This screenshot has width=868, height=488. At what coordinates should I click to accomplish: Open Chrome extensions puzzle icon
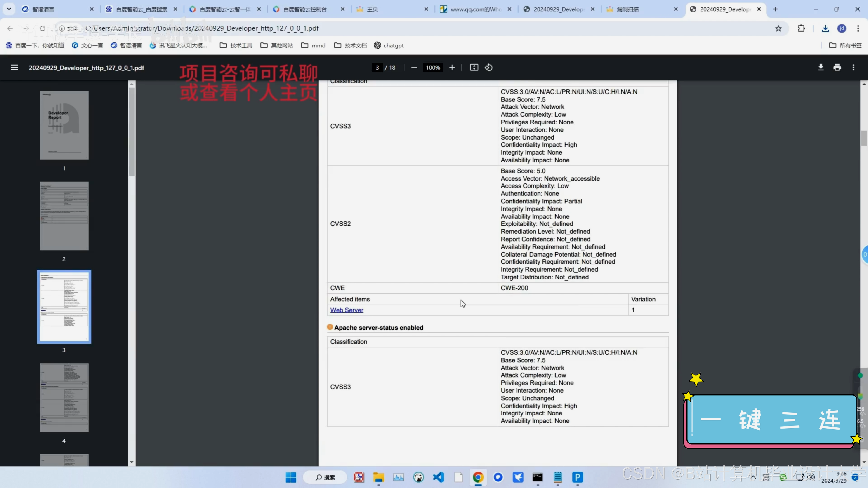coord(801,29)
